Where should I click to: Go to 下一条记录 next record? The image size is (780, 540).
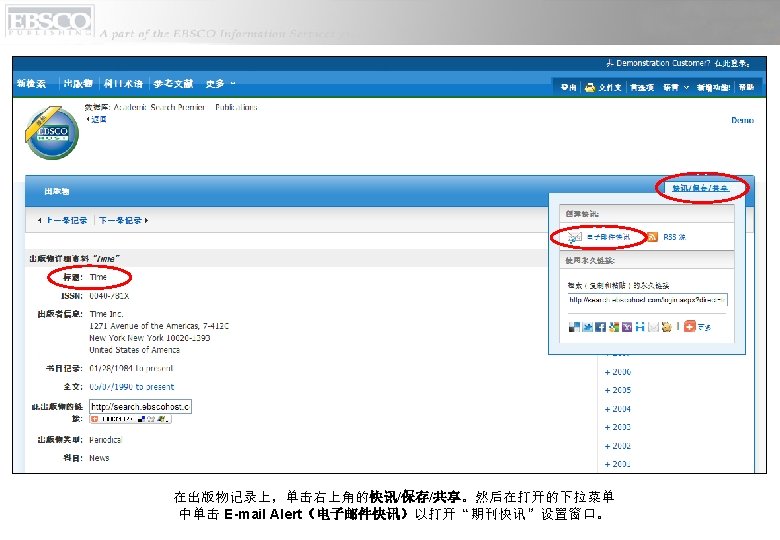click(120, 220)
